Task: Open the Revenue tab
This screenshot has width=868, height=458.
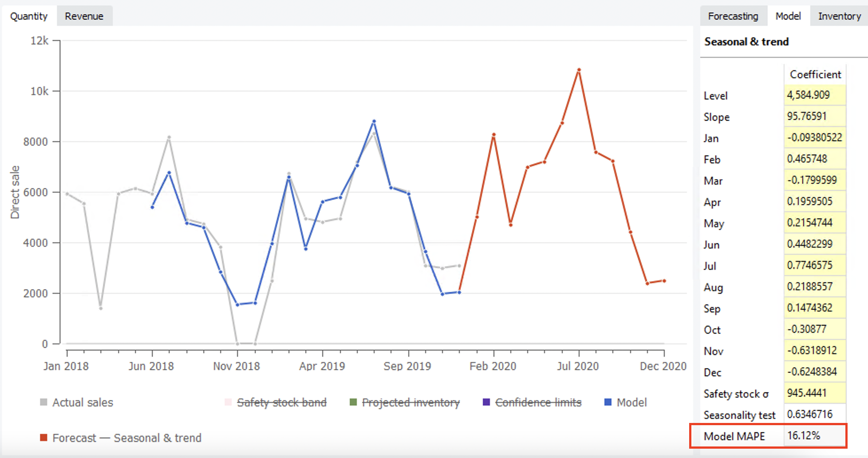Action: pyautogui.click(x=84, y=16)
